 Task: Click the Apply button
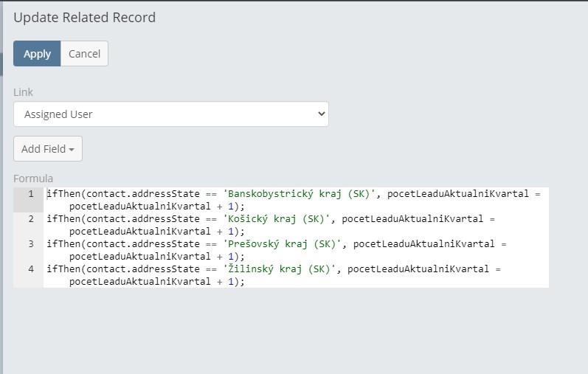37,54
